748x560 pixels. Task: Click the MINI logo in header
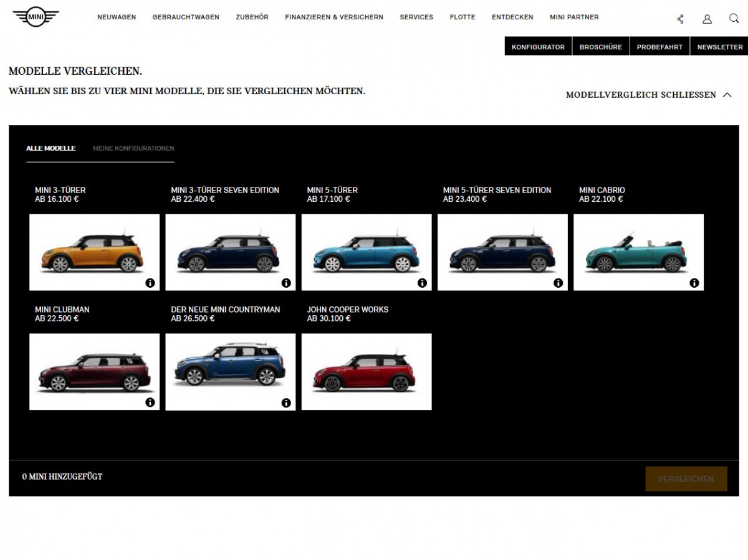36,17
